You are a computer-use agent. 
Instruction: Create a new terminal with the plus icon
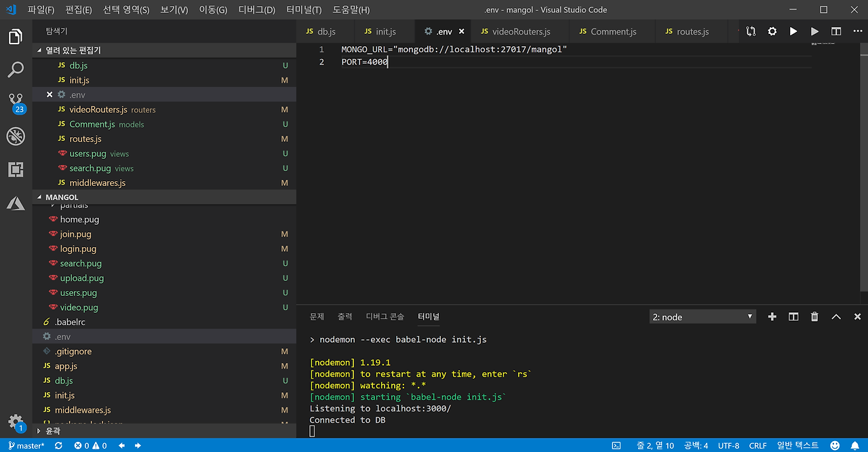tap(772, 317)
